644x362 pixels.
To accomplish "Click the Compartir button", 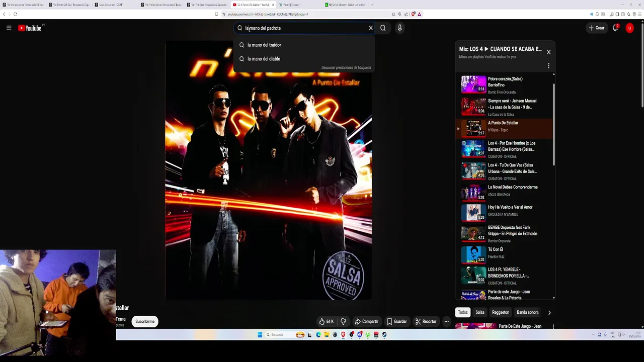I will pos(366,321).
